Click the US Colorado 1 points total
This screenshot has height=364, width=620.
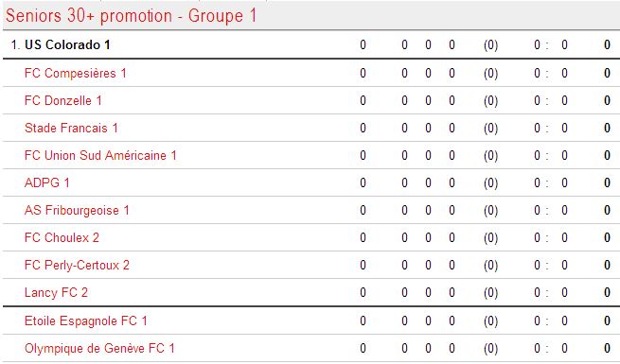tap(607, 45)
